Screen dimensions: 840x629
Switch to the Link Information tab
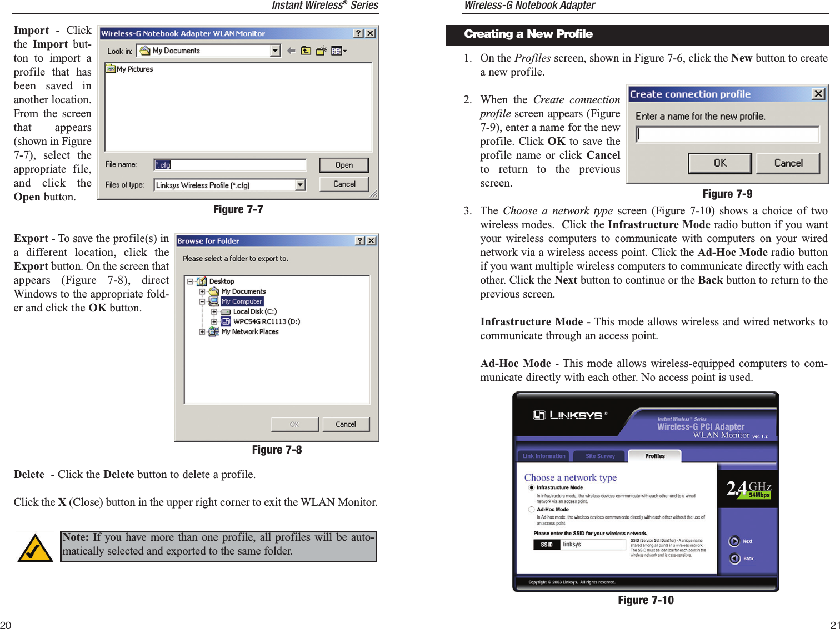tap(544, 456)
